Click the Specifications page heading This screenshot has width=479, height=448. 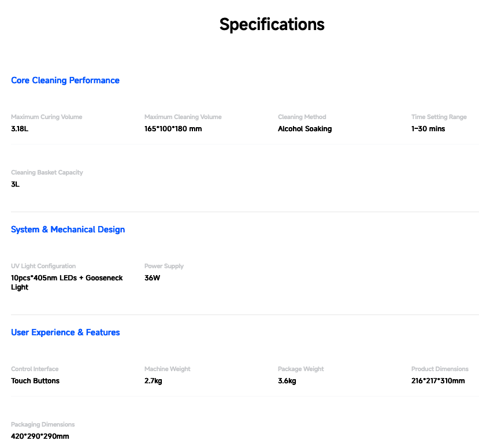click(x=272, y=25)
